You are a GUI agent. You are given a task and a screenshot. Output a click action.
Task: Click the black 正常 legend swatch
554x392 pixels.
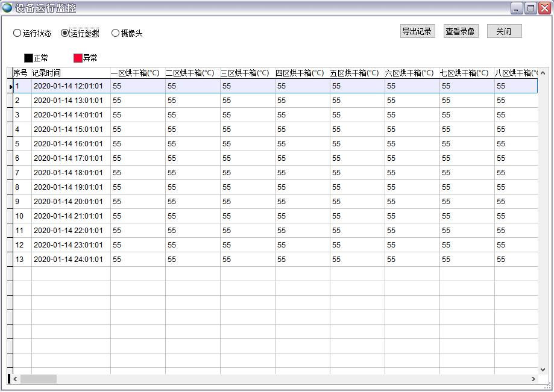tap(28, 58)
